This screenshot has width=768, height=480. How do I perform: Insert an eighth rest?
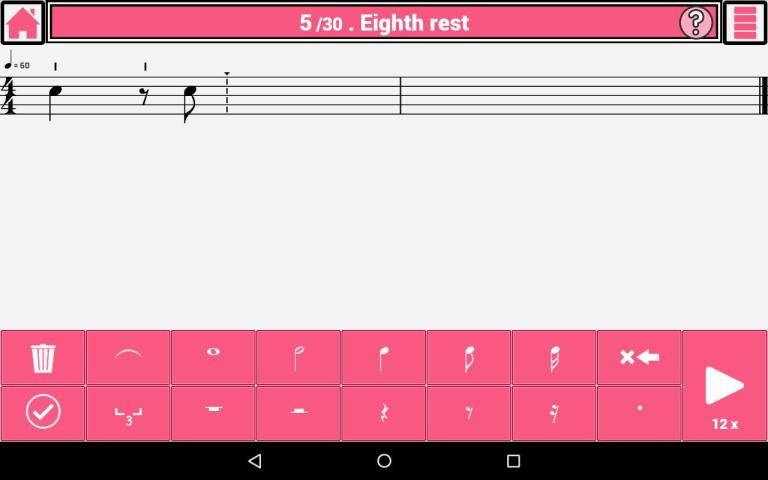469,413
